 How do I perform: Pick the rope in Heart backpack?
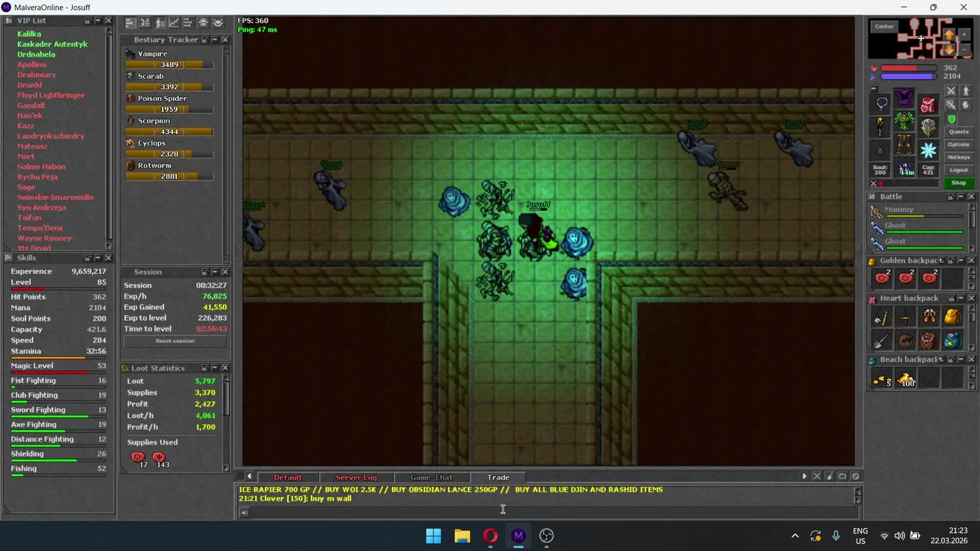(x=905, y=339)
